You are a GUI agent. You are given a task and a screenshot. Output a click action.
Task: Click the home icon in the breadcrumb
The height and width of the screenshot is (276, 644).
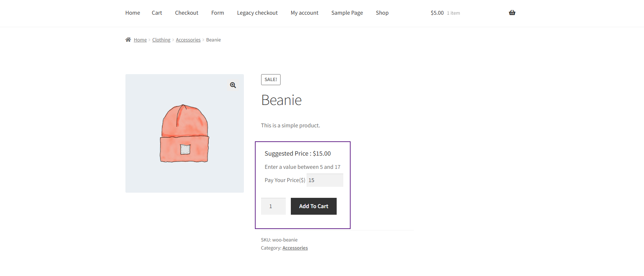point(128,40)
